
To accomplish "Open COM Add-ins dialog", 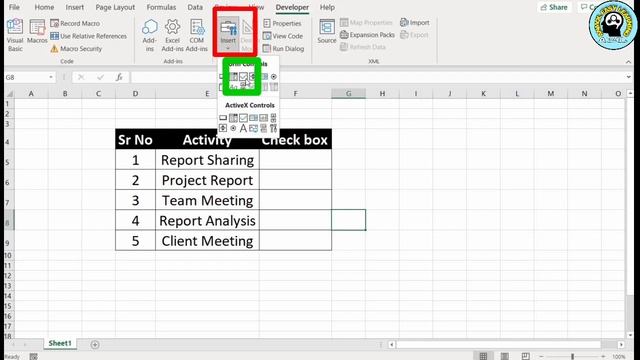I will 196,36.
